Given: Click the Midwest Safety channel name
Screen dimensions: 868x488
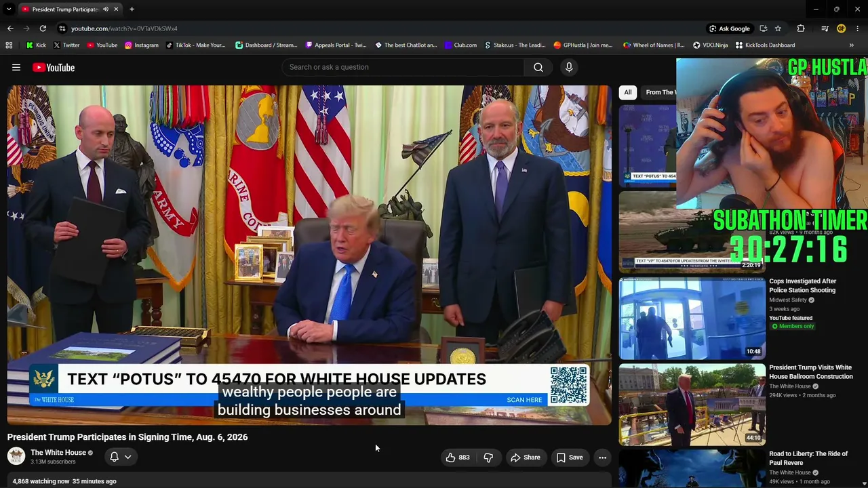Looking at the screenshot, I should click(788, 300).
